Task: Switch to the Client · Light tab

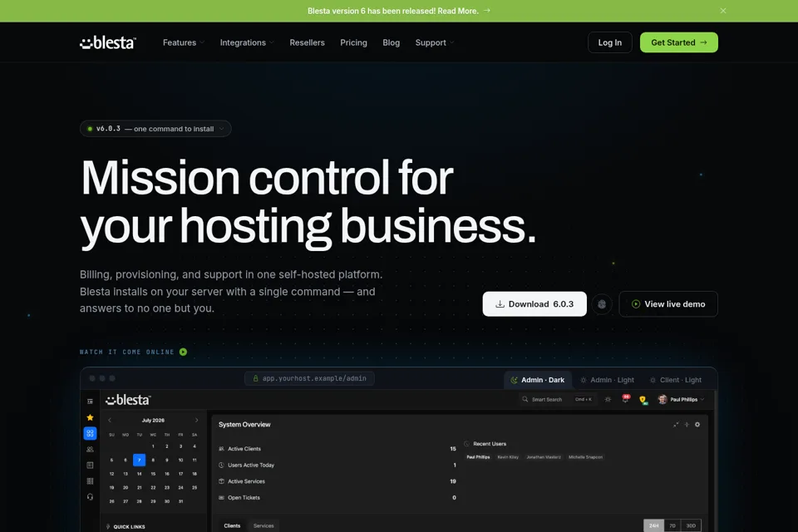Action: (676, 380)
